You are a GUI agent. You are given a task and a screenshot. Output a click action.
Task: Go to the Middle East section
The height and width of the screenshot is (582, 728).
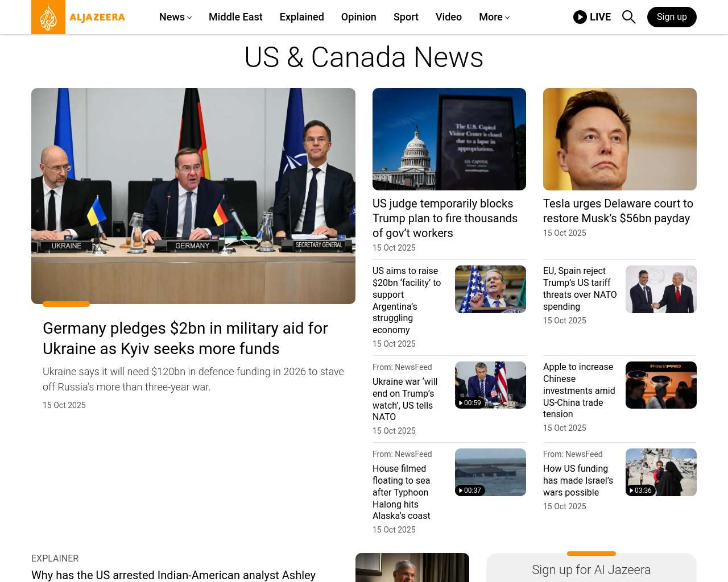(x=235, y=17)
